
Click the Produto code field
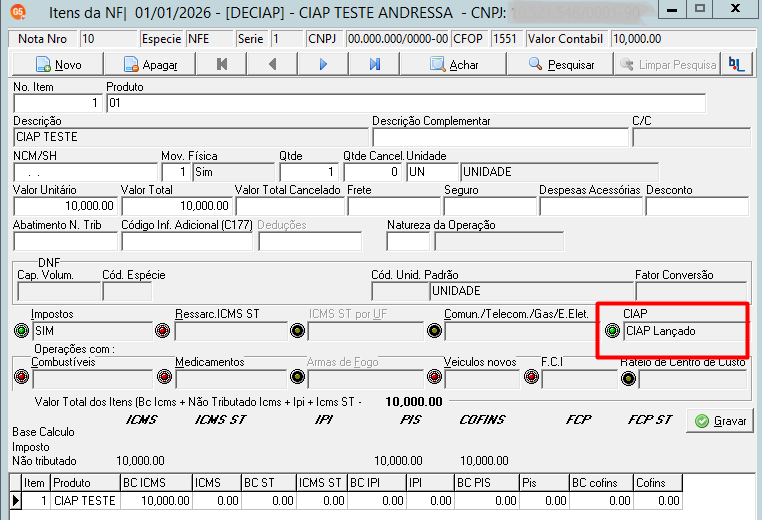click(x=406, y=103)
